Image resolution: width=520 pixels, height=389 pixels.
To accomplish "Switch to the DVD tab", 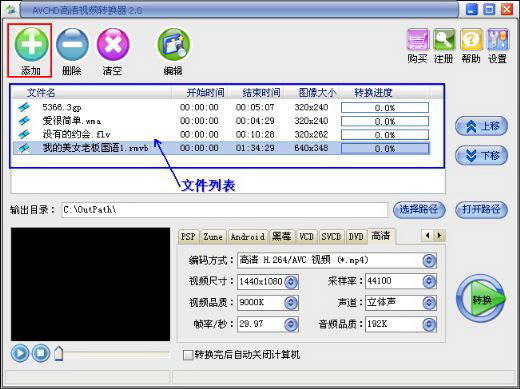I will tap(356, 237).
